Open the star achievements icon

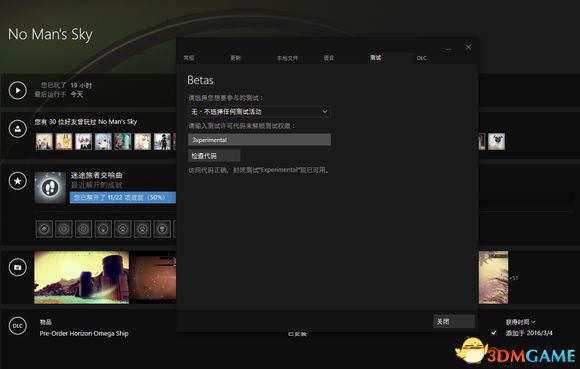coord(18,181)
